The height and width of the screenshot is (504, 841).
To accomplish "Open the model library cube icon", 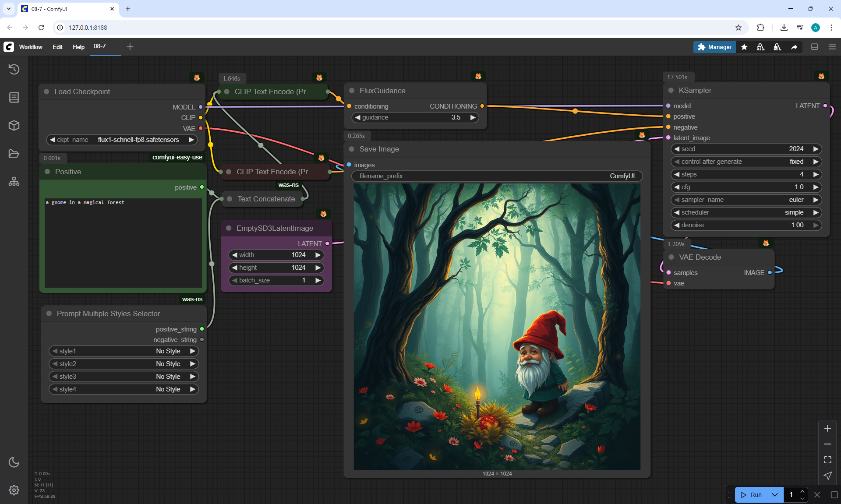I will [x=14, y=126].
